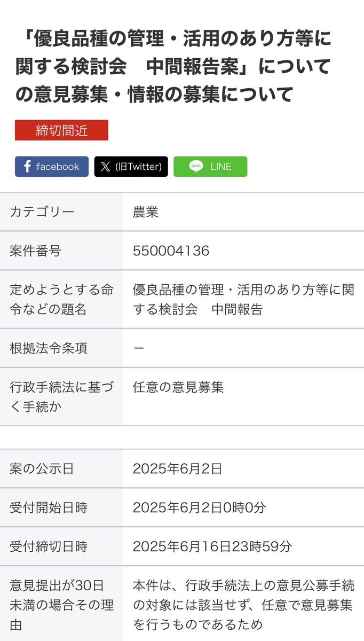Click the Facebook f logo icon
Viewport: 364px width, 641px height.
point(27,167)
